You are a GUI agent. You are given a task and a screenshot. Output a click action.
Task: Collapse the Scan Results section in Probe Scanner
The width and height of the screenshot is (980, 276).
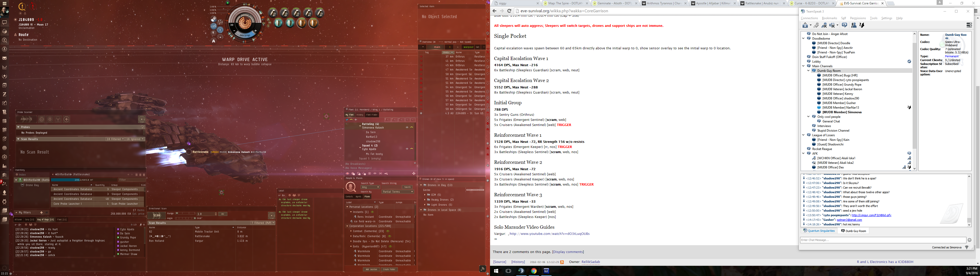click(18, 139)
